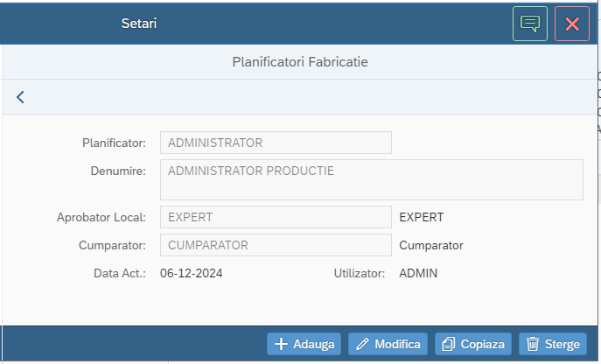Click the Copiaza button label
Image resolution: width=601 pixels, height=364 pixels.
[x=483, y=345]
